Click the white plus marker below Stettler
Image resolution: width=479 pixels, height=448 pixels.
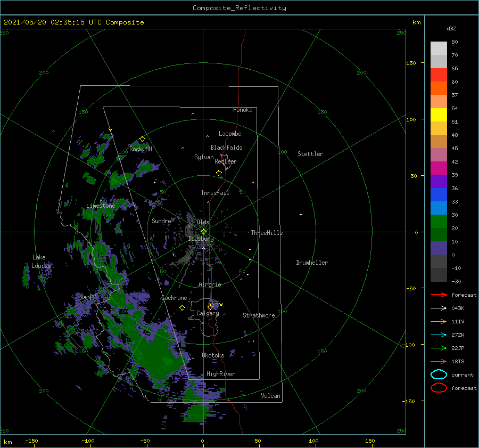[x=301, y=214]
